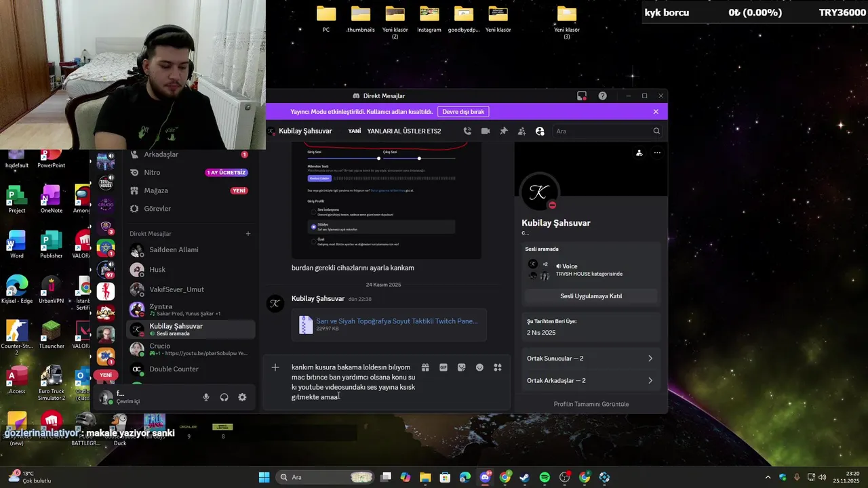Open the emoji picker
868x488 pixels.
479,367
